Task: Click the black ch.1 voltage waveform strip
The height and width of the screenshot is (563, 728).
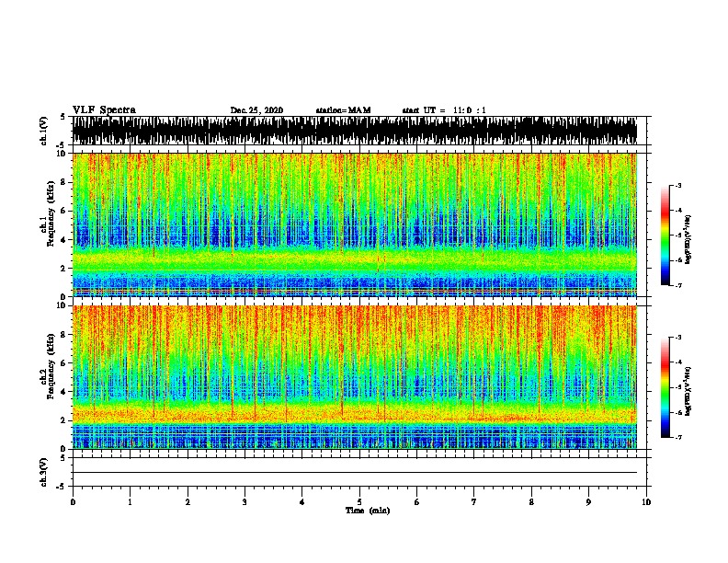Action: [x=355, y=131]
